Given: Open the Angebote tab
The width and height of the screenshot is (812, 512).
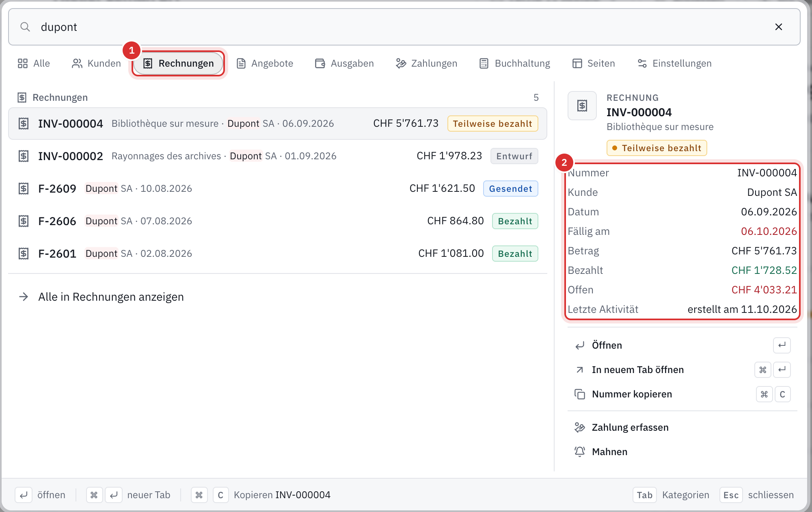Looking at the screenshot, I should click(x=265, y=63).
